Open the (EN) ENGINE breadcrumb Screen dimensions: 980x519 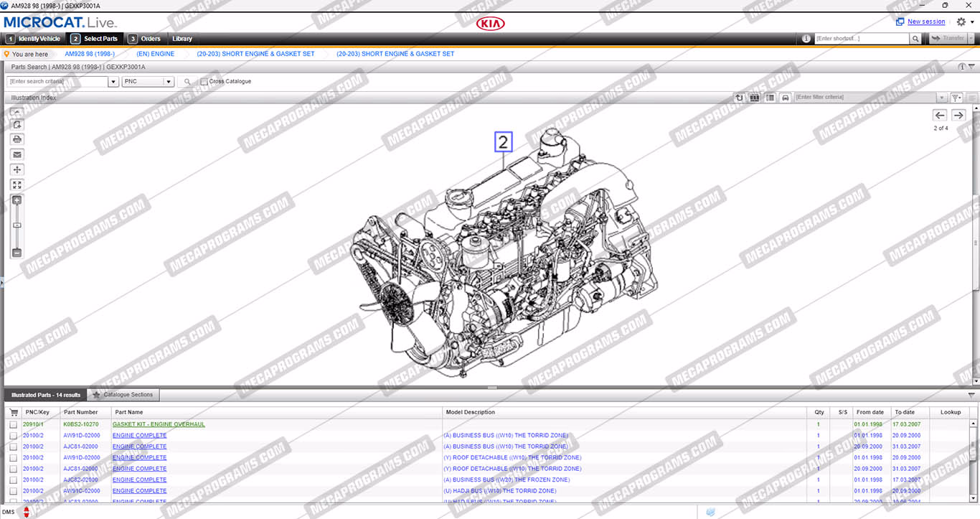(x=156, y=54)
